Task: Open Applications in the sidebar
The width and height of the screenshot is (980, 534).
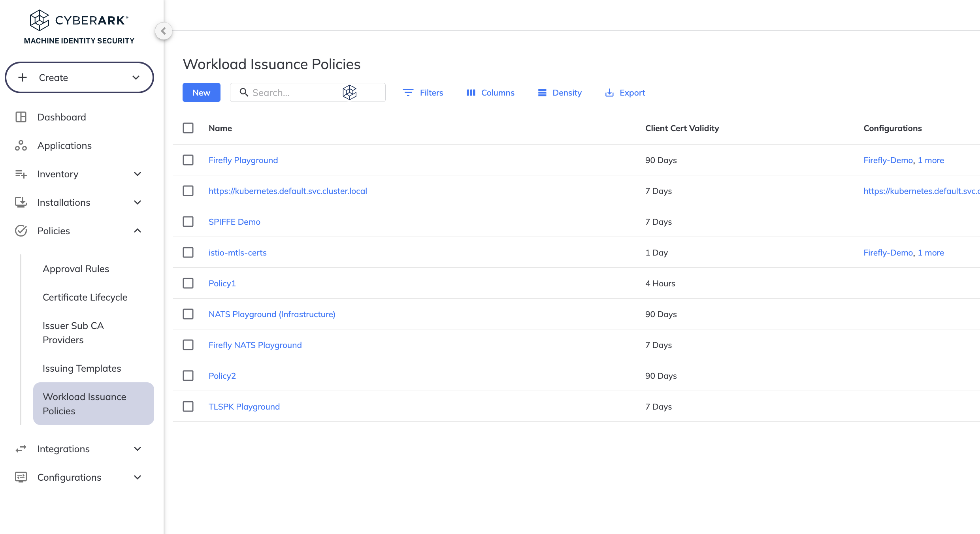Action: (x=64, y=145)
